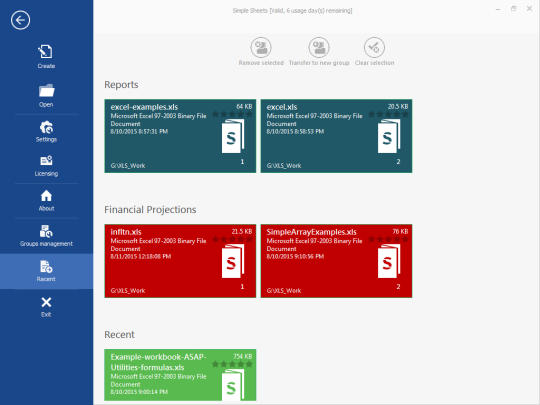Click the Clear selection label

pyautogui.click(x=374, y=63)
